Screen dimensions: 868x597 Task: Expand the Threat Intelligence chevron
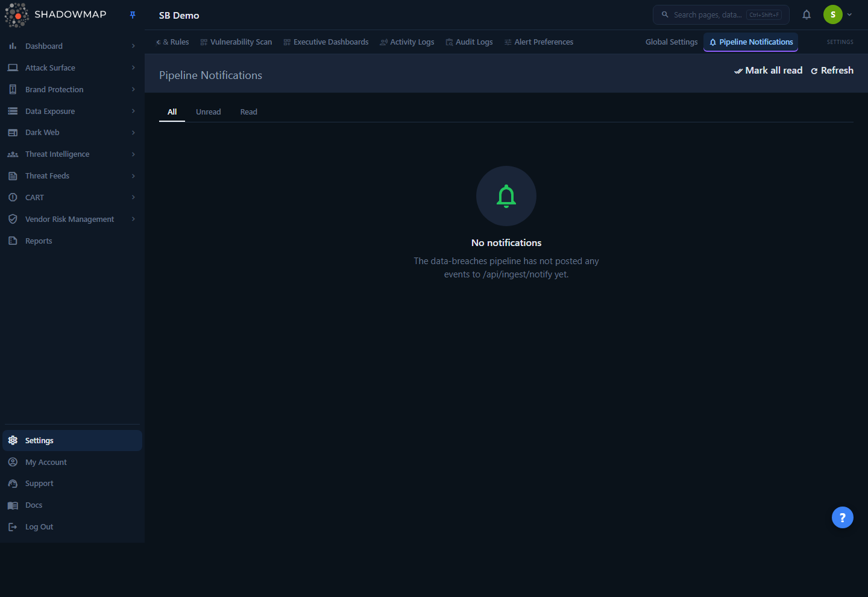point(133,154)
